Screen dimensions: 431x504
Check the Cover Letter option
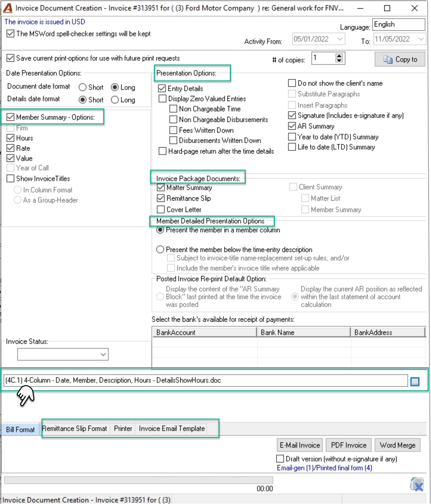[x=161, y=209]
